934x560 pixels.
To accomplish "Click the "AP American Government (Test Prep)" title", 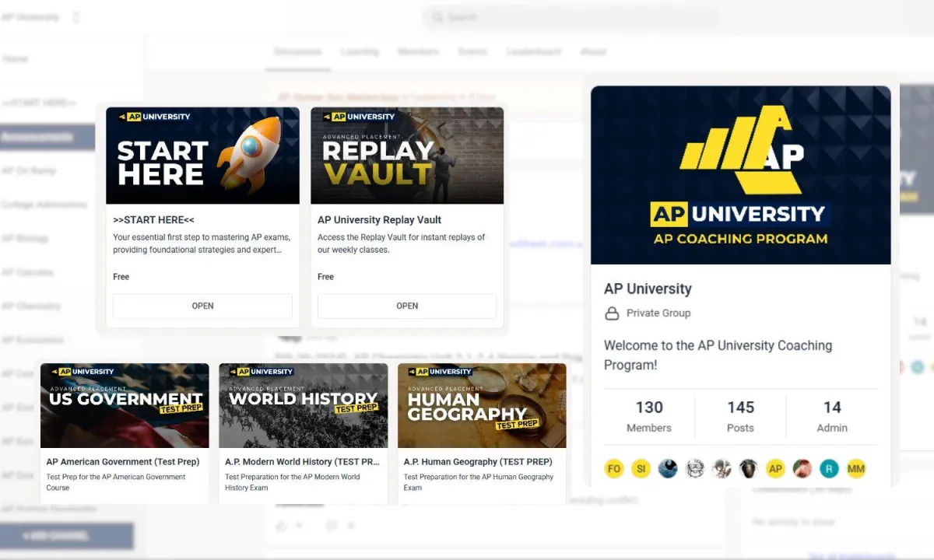I will 123,462.
